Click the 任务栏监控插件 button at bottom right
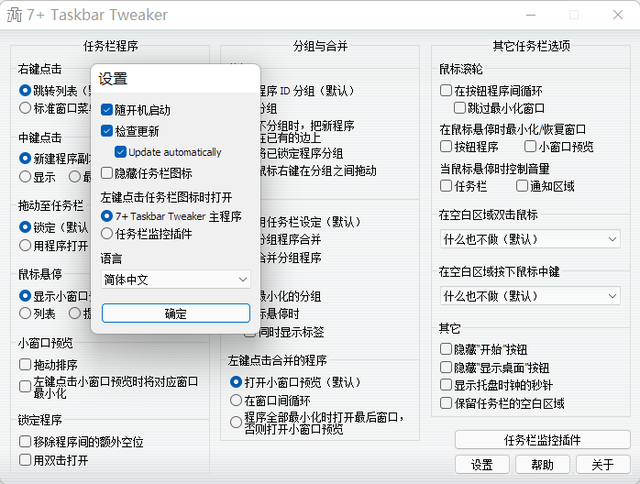This screenshot has height=484, width=640. pyautogui.click(x=542, y=440)
